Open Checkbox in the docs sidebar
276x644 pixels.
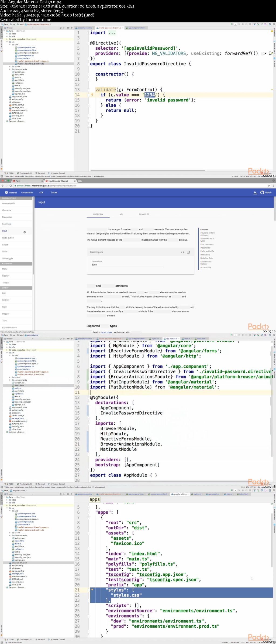click(16, 210)
